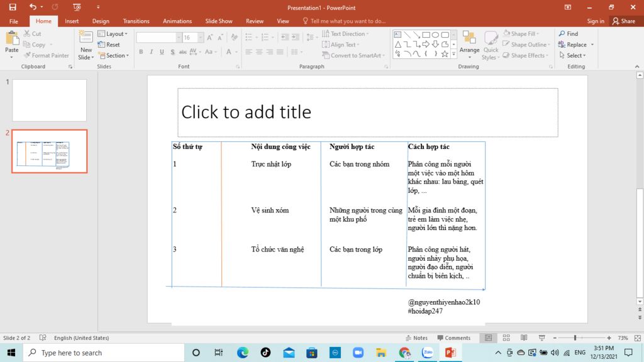Decrease the list indent level
Image resolution: width=644 pixels, height=362 pixels.
click(285, 37)
